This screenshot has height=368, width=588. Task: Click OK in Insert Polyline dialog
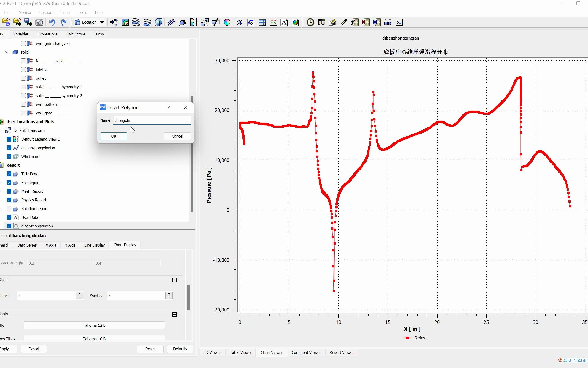[x=114, y=136]
